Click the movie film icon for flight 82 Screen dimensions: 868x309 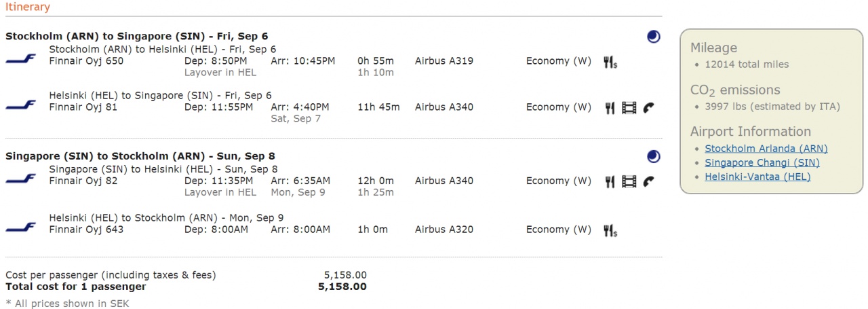click(629, 181)
